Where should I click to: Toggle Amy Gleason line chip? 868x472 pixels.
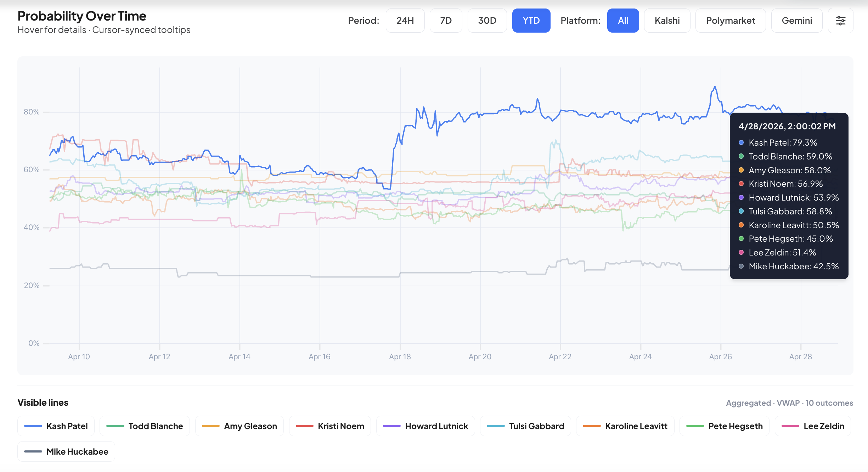point(239,426)
